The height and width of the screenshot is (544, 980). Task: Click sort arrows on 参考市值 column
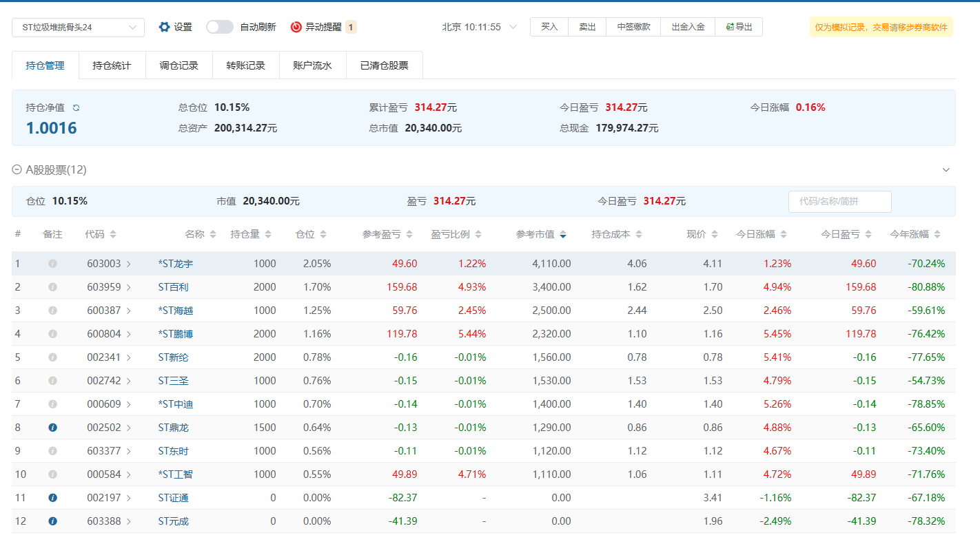pos(563,235)
